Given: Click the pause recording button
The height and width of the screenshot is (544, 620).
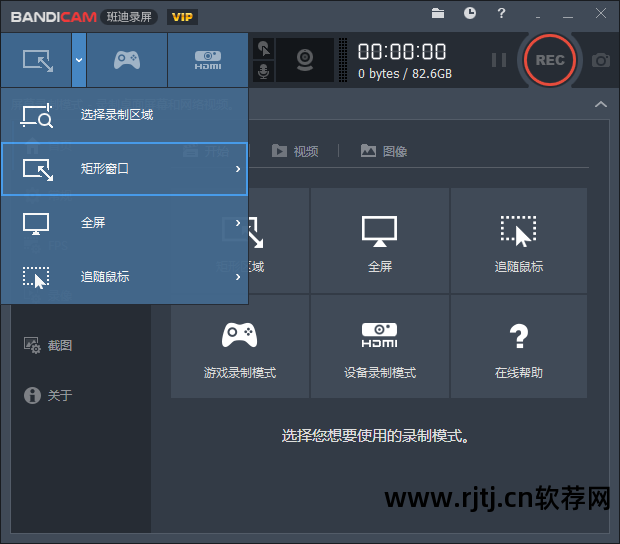Looking at the screenshot, I should coord(499,60).
